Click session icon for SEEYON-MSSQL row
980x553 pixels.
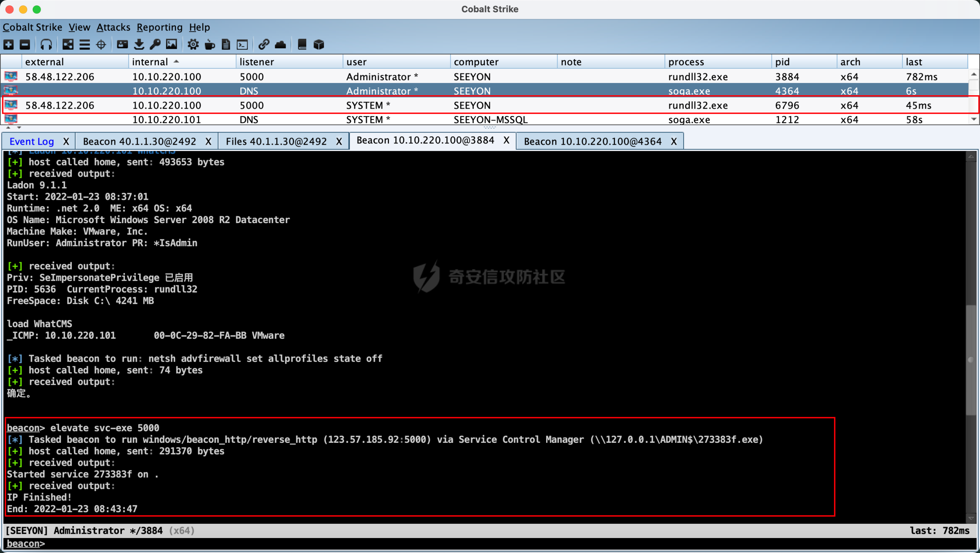pyautogui.click(x=11, y=119)
